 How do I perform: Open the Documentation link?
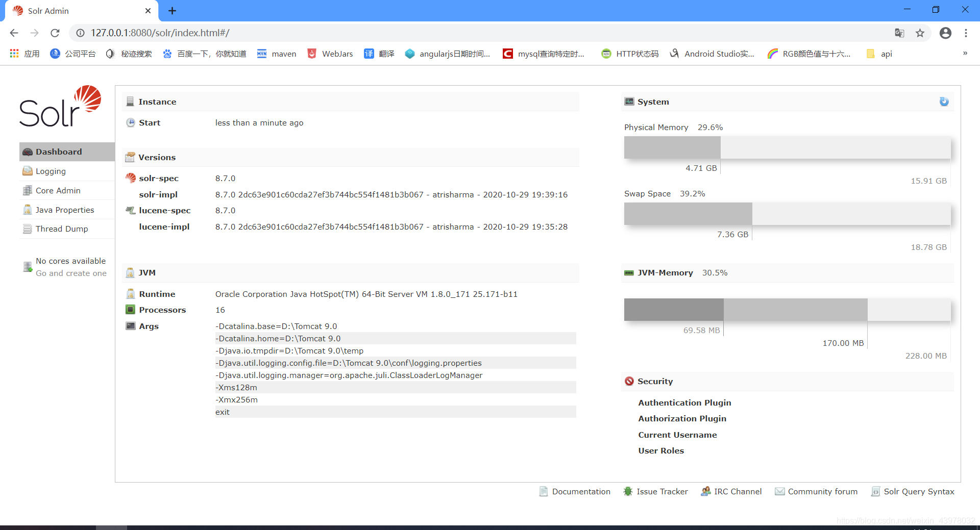[x=575, y=491]
